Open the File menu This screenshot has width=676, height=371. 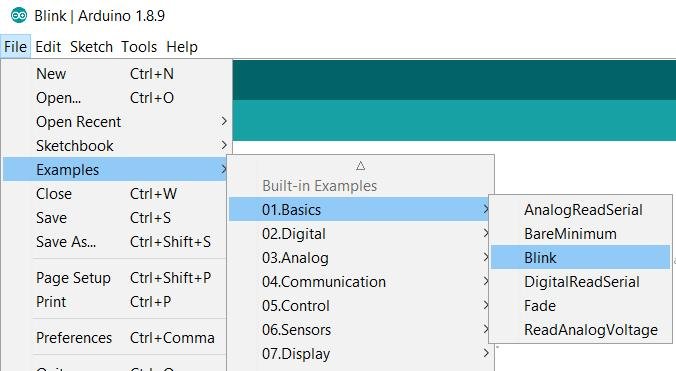pyautogui.click(x=16, y=47)
